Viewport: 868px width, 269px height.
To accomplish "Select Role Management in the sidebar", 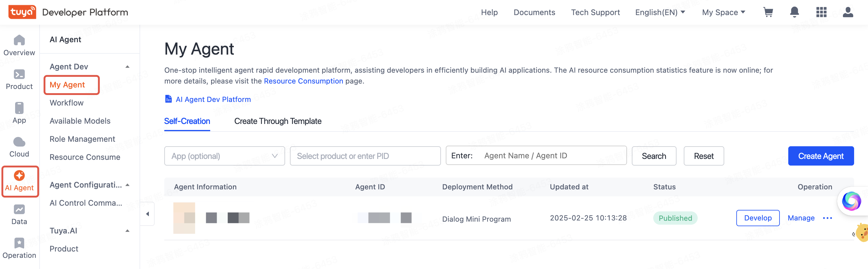I will click(82, 139).
